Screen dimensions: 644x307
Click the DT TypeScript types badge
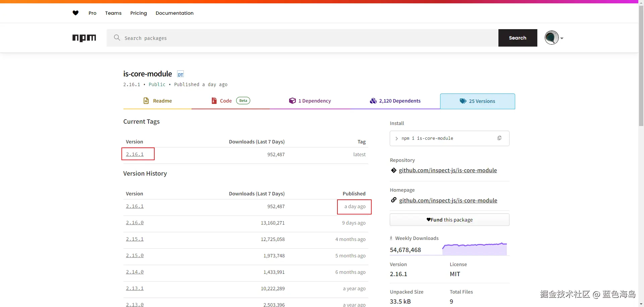pos(180,74)
